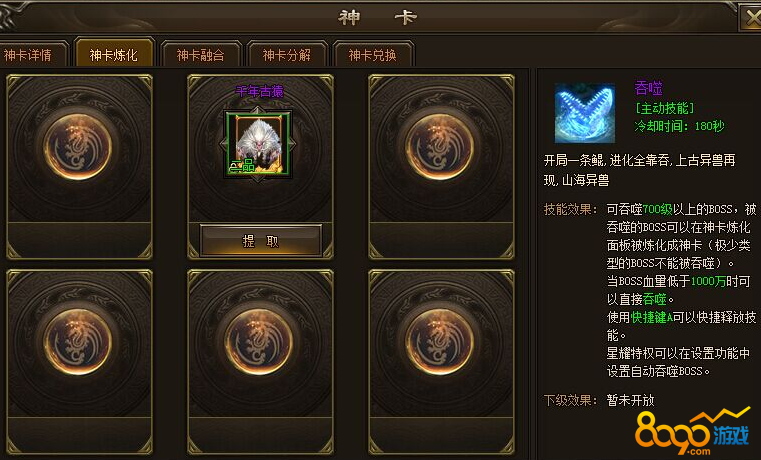The height and width of the screenshot is (460, 761).
Task: Switch to the 神卡融合 tab
Action: tap(200, 54)
